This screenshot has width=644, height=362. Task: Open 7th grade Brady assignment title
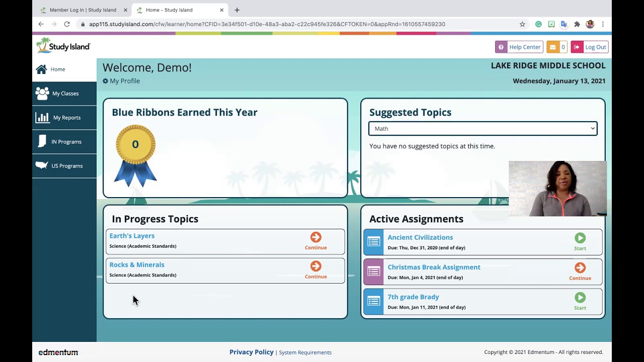pos(413,297)
